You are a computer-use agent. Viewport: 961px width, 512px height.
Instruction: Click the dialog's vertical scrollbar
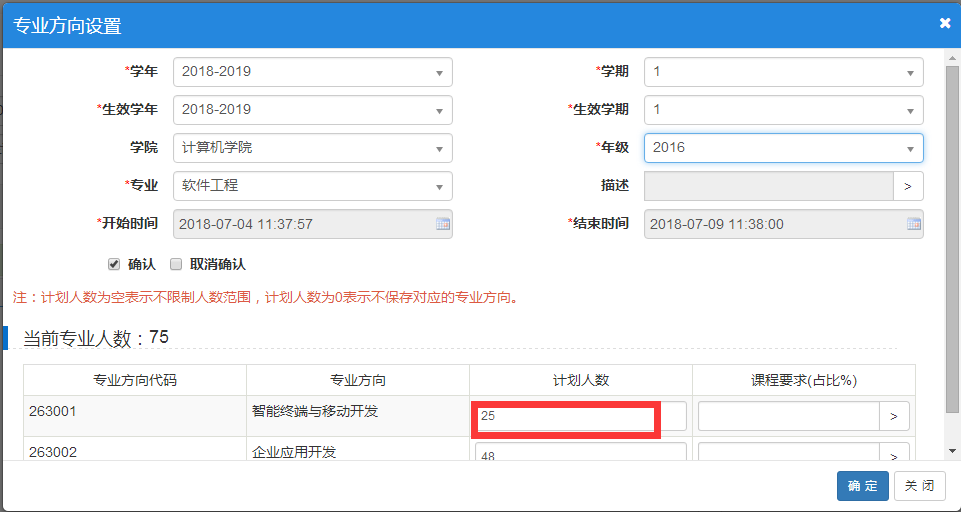[952, 240]
